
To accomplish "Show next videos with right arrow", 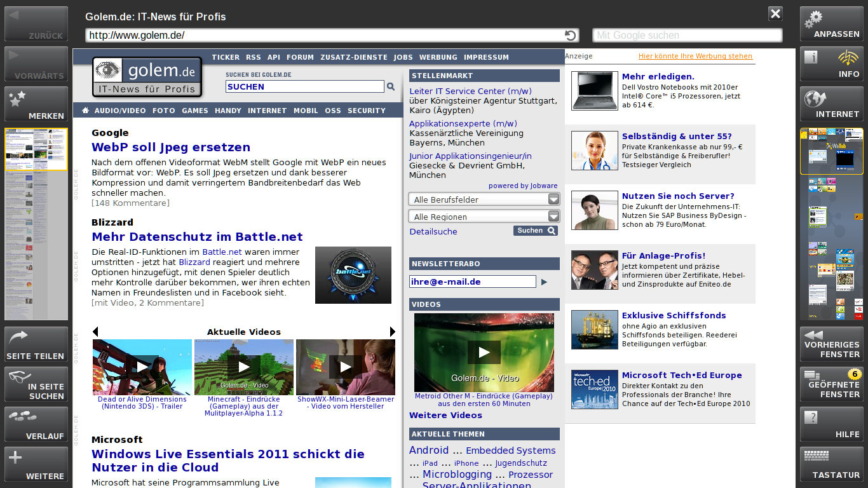I will click(x=392, y=332).
